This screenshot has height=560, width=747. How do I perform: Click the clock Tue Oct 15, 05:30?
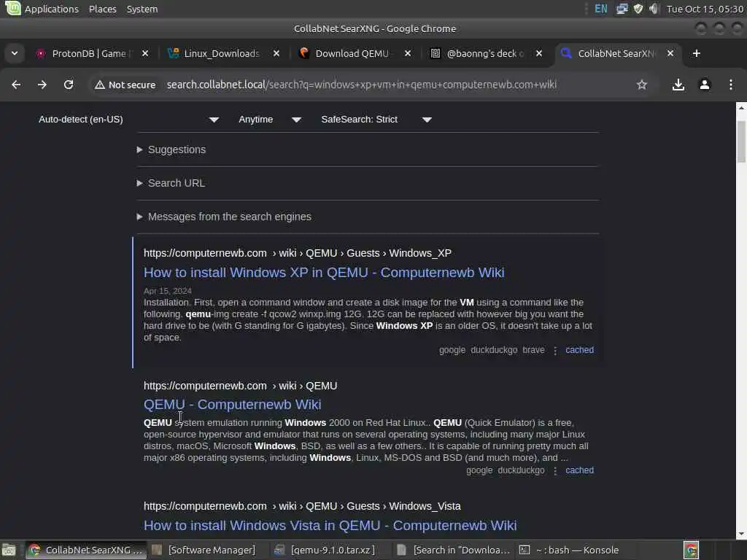tap(705, 9)
